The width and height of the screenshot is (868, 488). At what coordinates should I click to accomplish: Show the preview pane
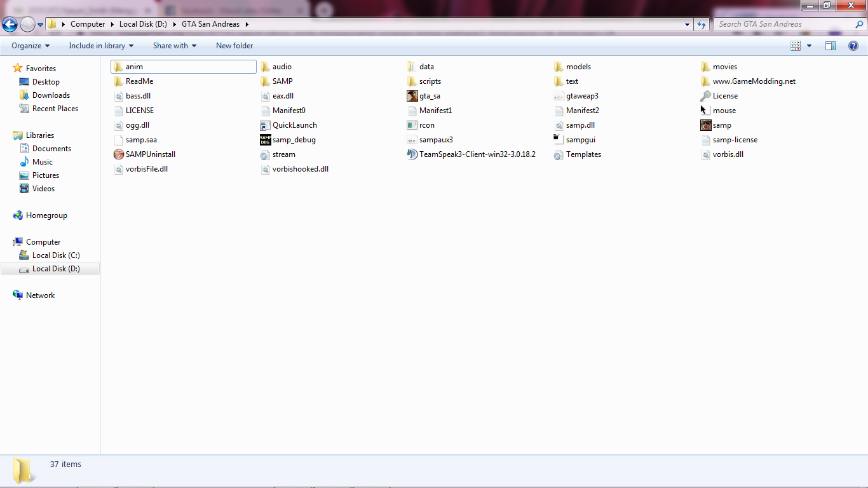pos(831,46)
